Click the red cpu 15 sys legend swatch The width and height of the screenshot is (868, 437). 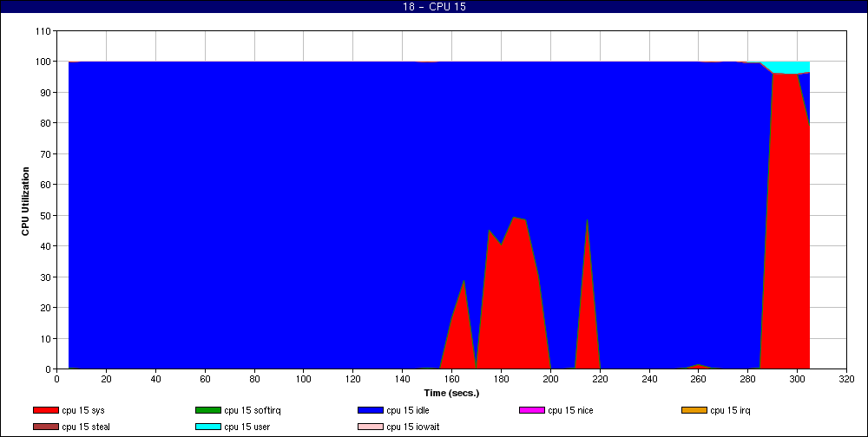45,410
